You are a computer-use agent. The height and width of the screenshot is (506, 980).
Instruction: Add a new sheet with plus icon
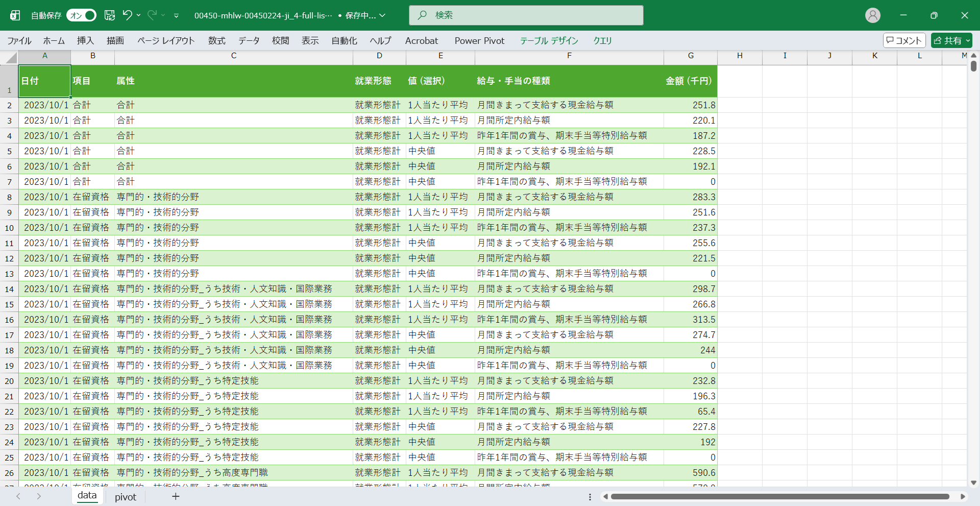click(x=176, y=496)
